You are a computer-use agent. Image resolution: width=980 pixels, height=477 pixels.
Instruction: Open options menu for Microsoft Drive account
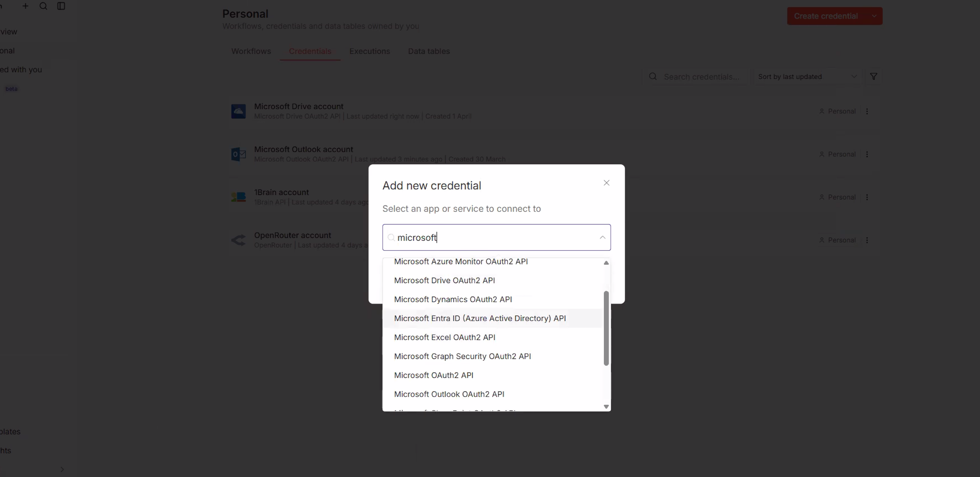point(868,112)
